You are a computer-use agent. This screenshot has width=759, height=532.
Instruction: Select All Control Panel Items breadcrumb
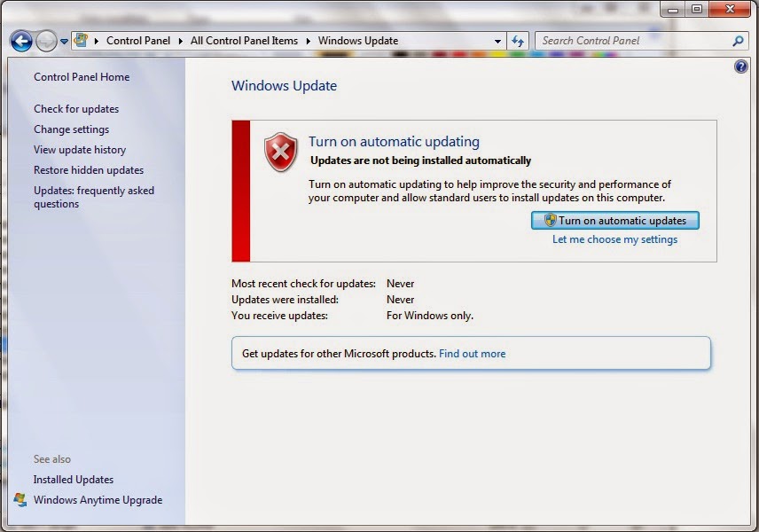tap(244, 41)
